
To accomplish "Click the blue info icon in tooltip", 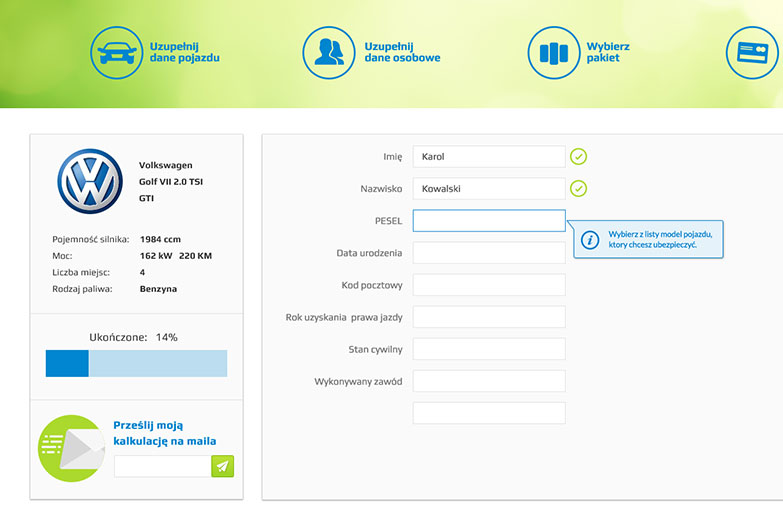I will pos(591,240).
